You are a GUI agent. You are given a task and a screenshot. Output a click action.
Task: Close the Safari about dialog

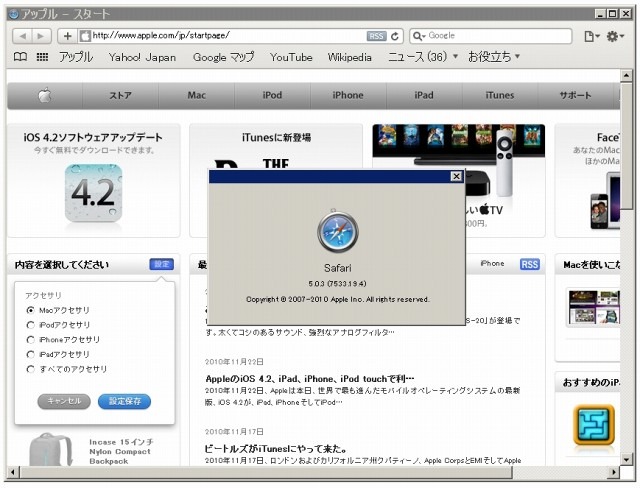point(456,176)
